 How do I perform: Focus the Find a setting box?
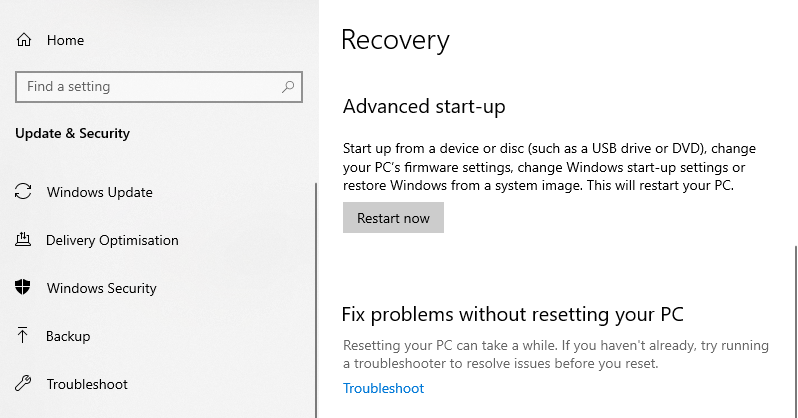point(159,87)
